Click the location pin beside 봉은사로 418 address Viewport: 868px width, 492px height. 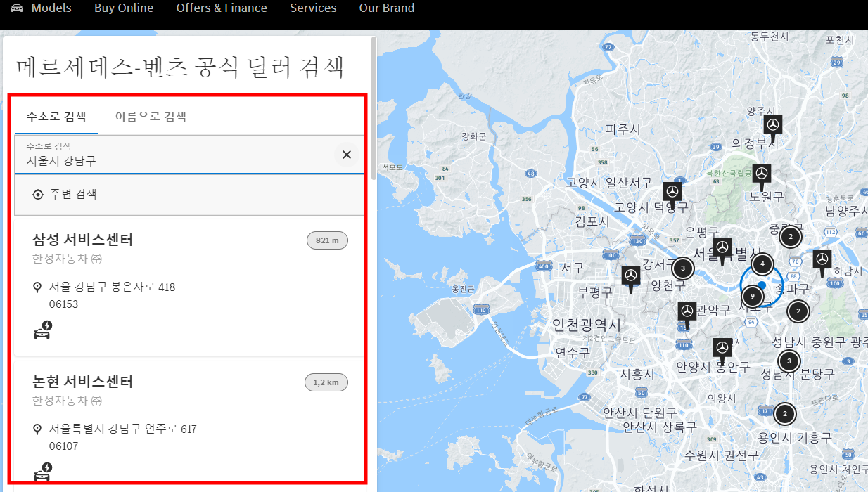coord(37,287)
